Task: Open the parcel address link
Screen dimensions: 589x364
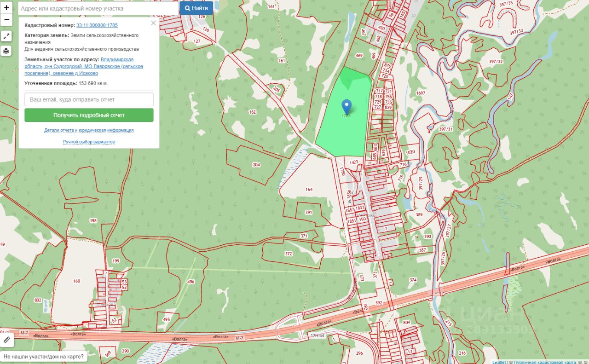Action: coord(84,66)
